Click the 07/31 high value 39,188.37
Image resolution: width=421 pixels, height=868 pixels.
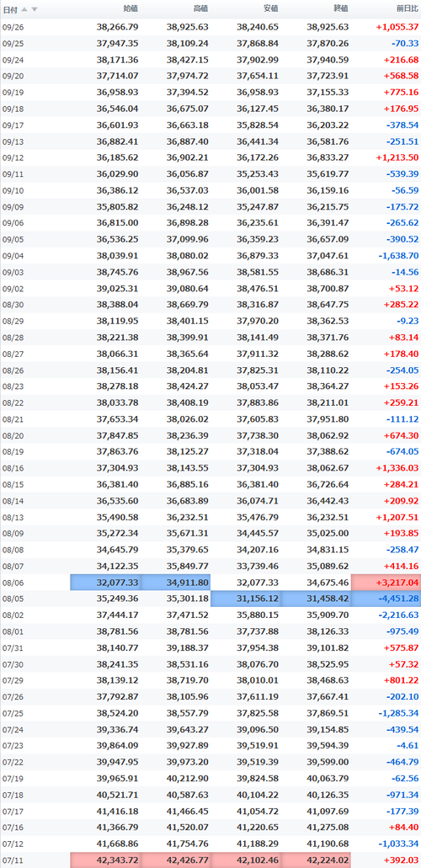[x=187, y=648]
